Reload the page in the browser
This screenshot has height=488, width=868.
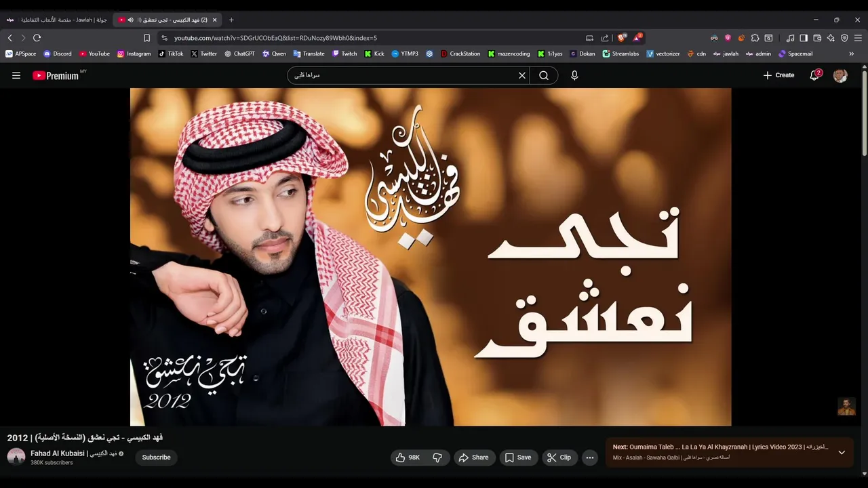point(37,38)
